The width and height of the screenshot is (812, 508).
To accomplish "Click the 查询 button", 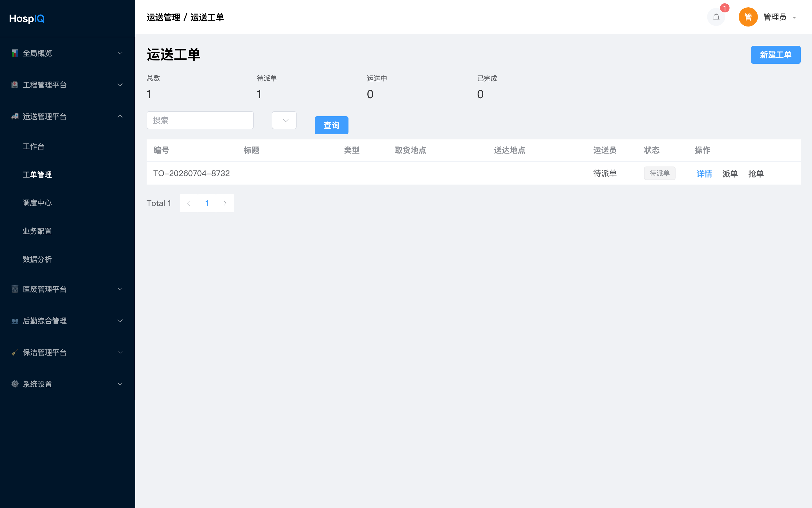I will (331, 125).
